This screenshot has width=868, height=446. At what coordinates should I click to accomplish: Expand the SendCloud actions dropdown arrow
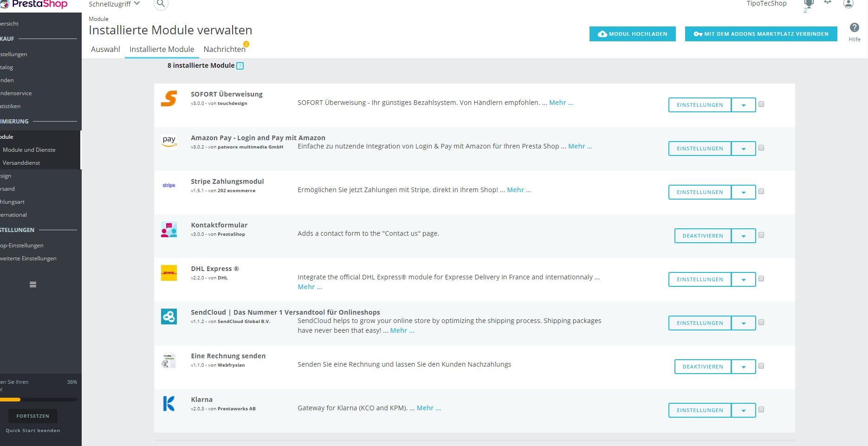point(744,323)
